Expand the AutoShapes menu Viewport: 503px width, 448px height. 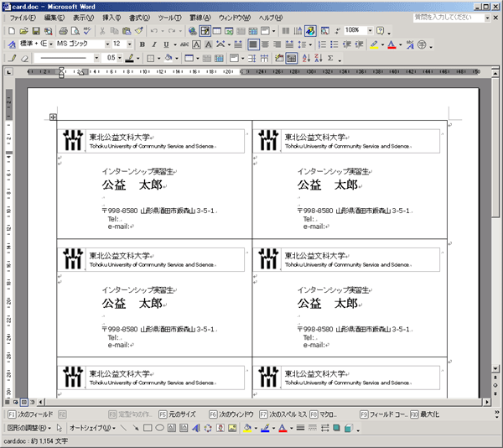point(92,428)
